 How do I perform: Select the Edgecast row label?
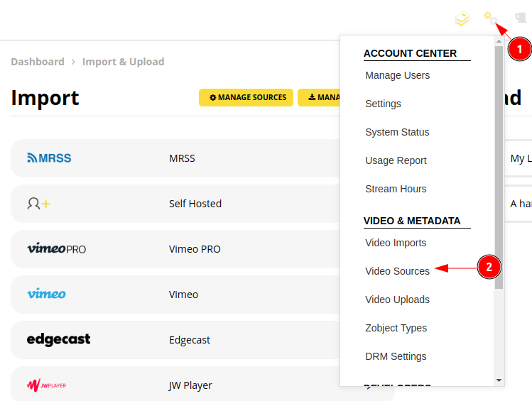pos(190,340)
